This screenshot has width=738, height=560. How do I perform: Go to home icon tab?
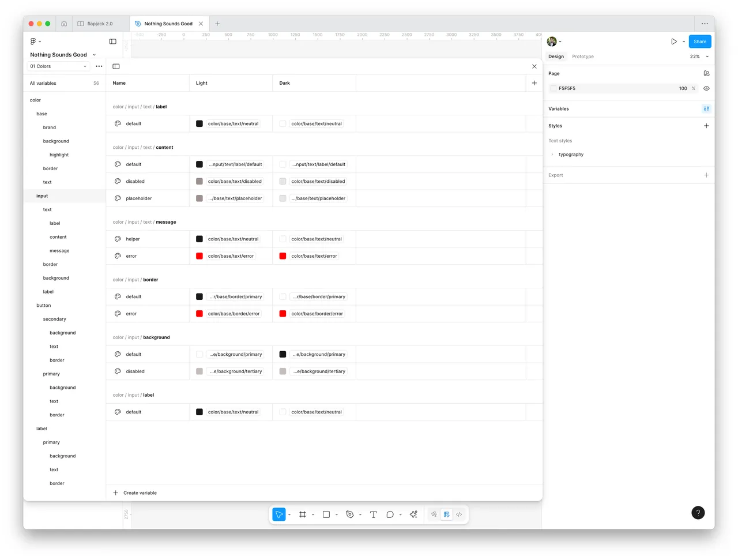point(64,24)
